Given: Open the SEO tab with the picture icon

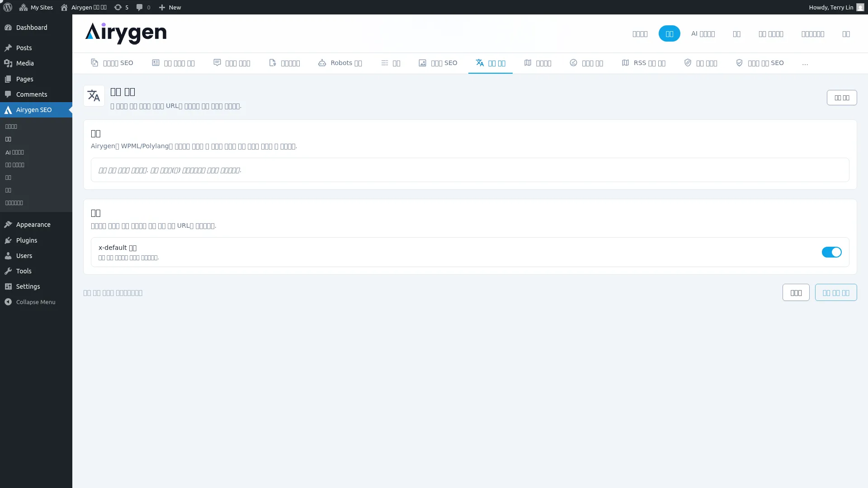Looking at the screenshot, I should point(438,63).
